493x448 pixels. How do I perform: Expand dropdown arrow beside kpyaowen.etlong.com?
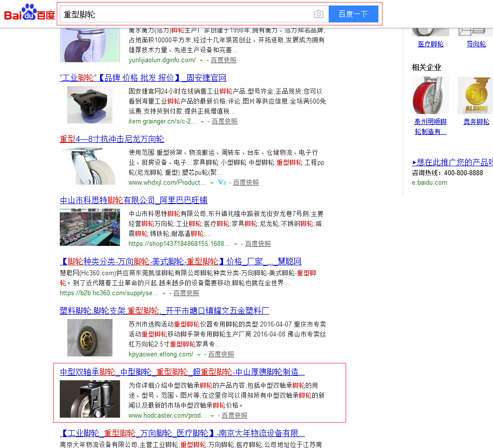pos(199,354)
